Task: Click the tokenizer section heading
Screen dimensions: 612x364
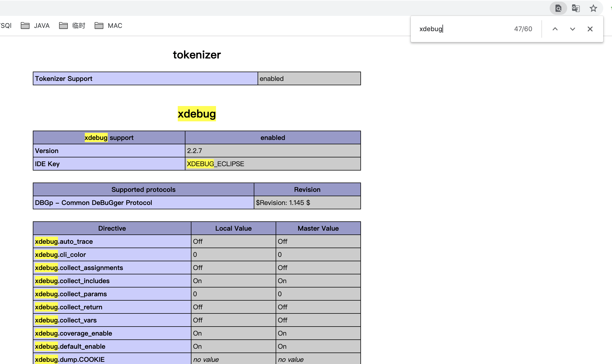Action: click(x=197, y=55)
